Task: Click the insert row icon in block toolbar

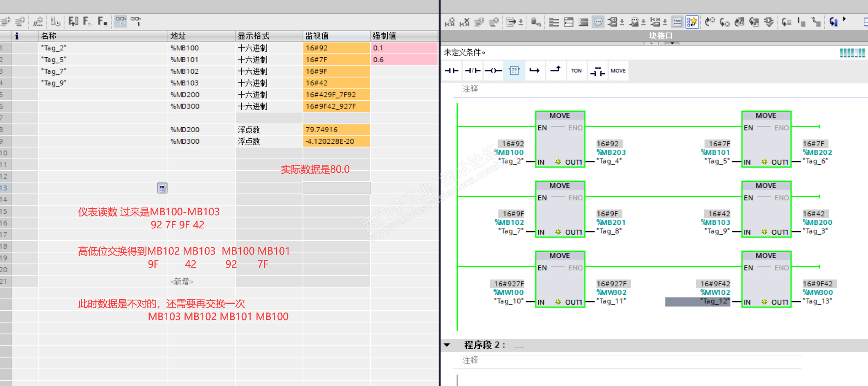Action: (479, 22)
